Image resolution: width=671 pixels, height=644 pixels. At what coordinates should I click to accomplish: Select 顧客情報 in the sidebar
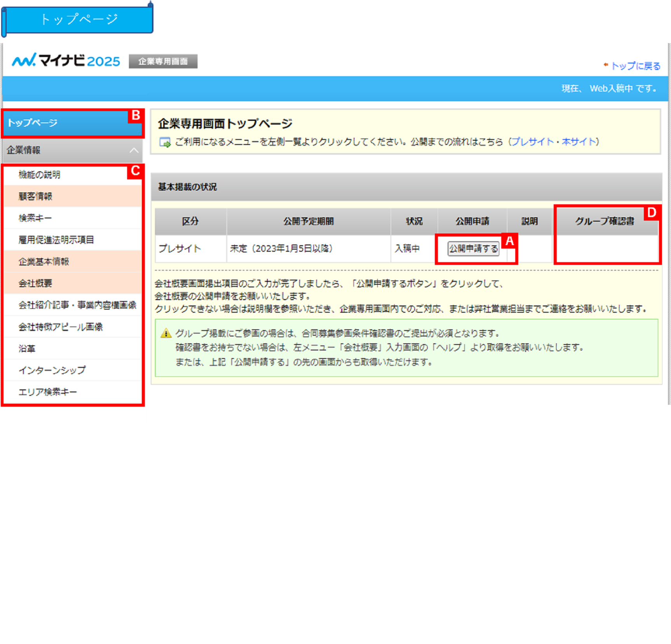click(x=73, y=197)
